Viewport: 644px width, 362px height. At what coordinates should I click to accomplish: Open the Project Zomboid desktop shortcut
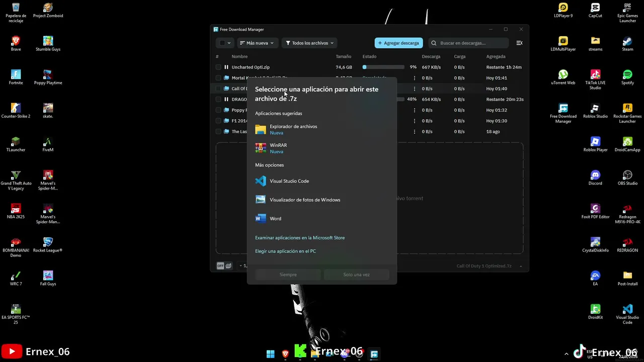[x=48, y=11]
